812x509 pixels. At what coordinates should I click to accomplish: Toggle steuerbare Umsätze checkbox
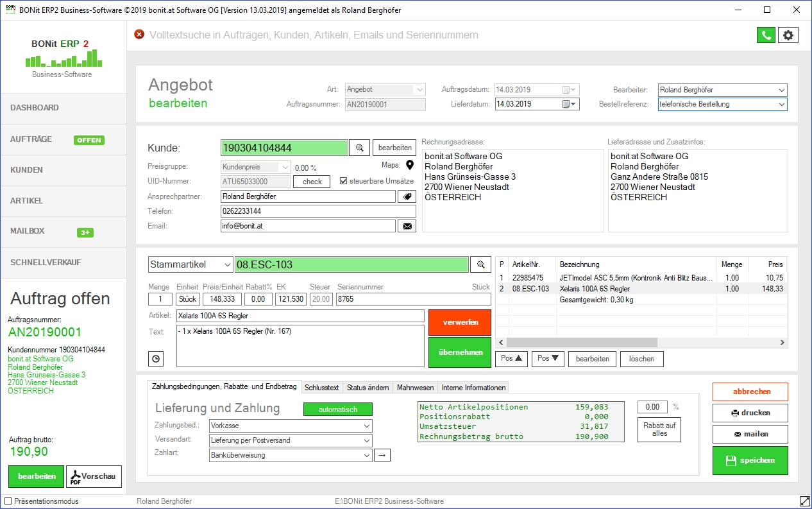pos(343,181)
